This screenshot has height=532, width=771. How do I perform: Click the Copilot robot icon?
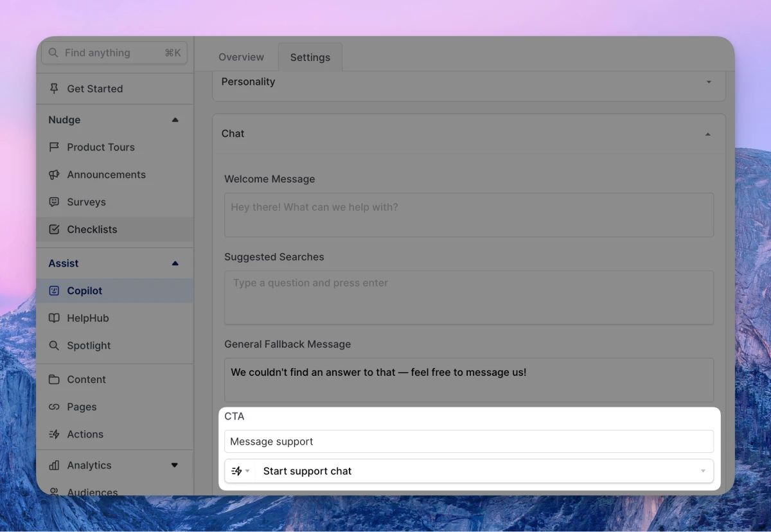(x=54, y=290)
